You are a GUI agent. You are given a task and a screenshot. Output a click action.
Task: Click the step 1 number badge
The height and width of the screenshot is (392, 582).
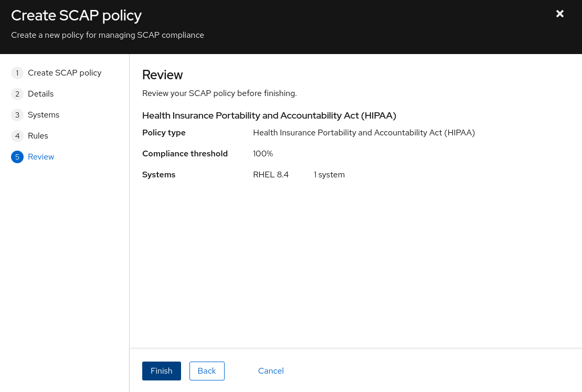(x=17, y=73)
